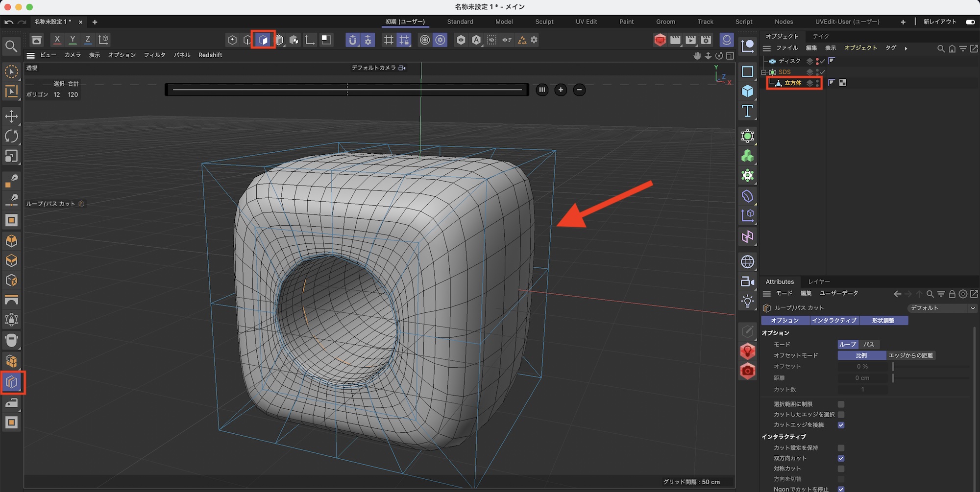
Task: Collapse the SDS object hierarchy
Action: click(763, 72)
